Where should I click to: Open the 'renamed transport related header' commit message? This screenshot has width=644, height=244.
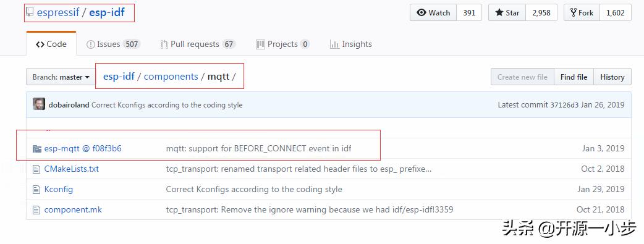[x=299, y=169]
